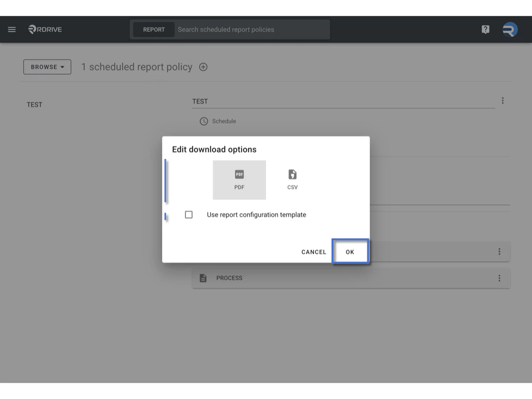Screen dimensions: 532x399
Task: Add a new scheduled report policy with plus icon
Action: tap(203, 66)
